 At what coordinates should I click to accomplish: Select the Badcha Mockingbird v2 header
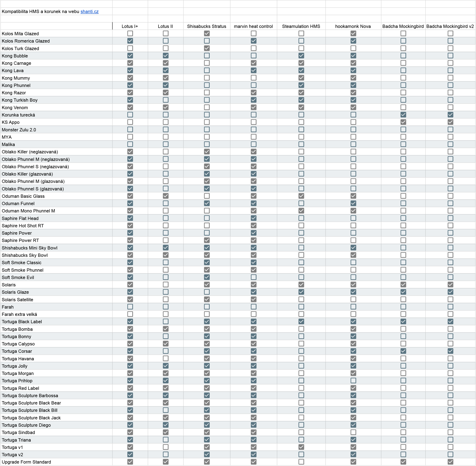coord(450,26)
